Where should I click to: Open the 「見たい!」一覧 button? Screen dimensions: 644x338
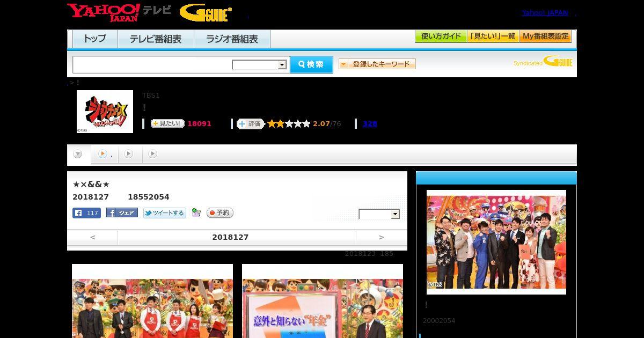coord(493,36)
